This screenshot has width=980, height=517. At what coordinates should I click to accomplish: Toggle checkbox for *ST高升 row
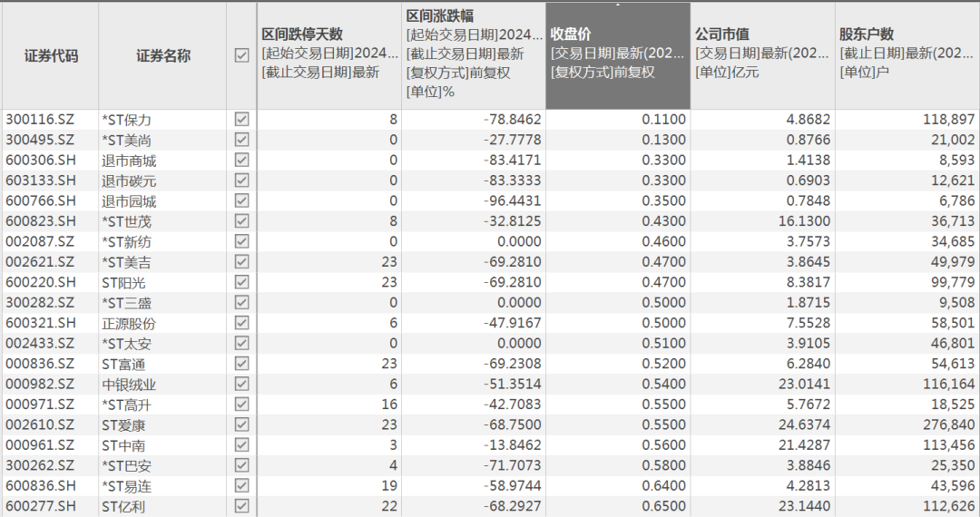[241, 404]
